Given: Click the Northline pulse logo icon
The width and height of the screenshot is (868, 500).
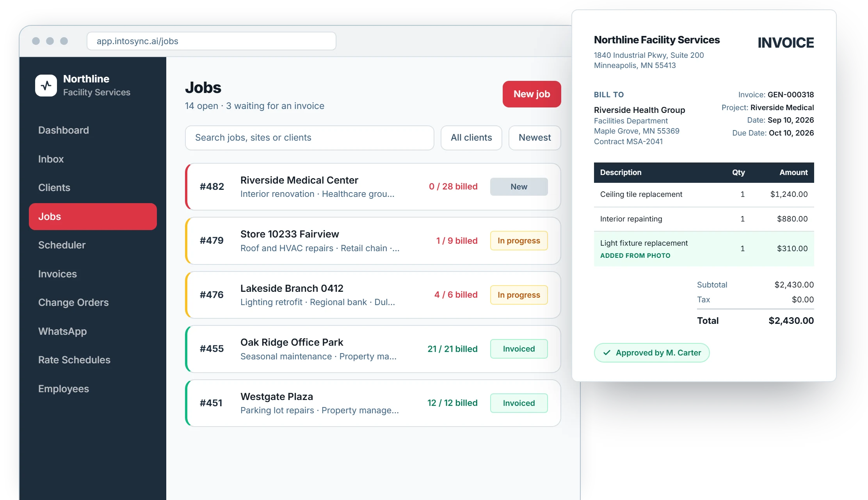Looking at the screenshot, I should coord(46,86).
